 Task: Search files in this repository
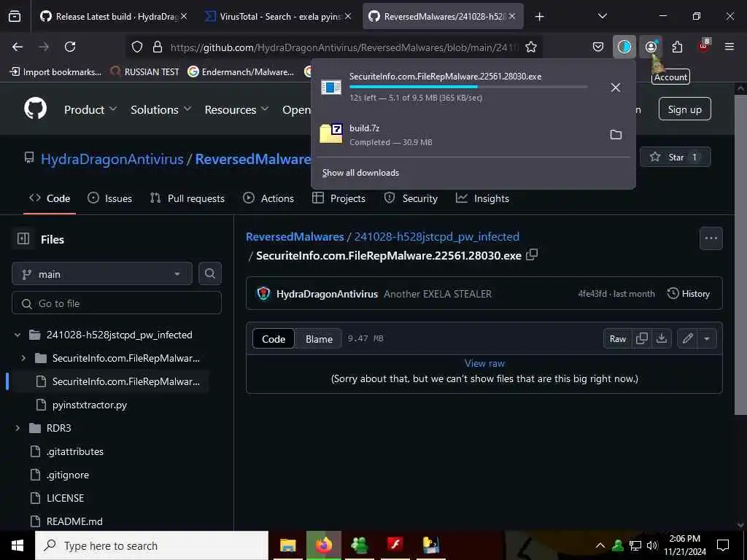209,274
